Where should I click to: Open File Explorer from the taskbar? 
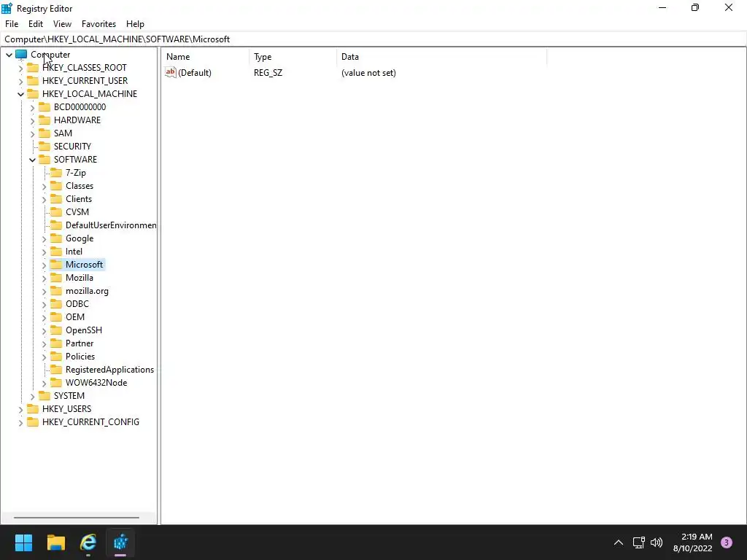click(55, 542)
